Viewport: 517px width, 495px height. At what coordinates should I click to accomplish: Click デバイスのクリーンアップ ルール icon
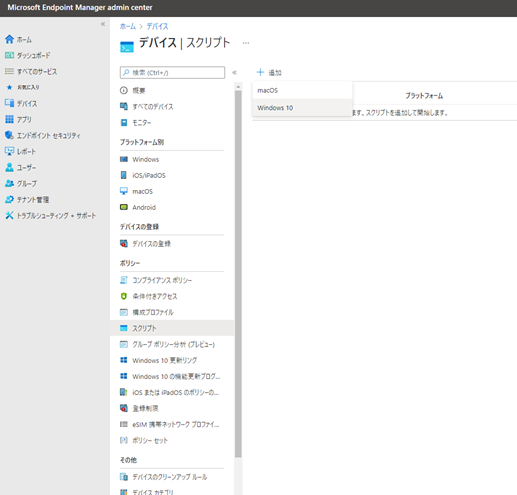point(124,477)
